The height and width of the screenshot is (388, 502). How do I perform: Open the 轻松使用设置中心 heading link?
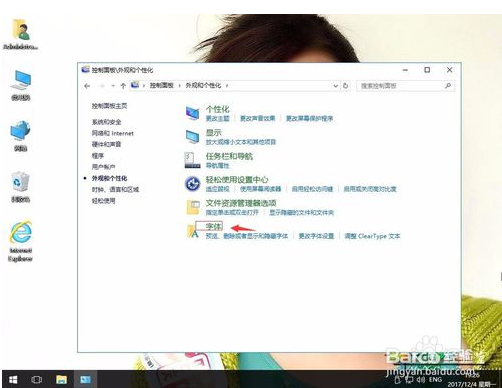coord(237,179)
